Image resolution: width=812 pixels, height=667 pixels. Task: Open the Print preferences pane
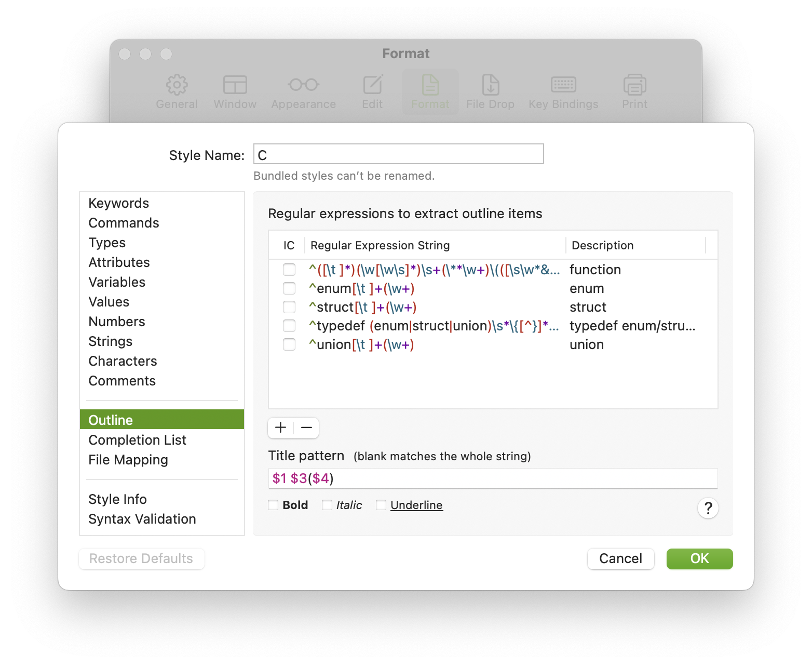tap(634, 91)
